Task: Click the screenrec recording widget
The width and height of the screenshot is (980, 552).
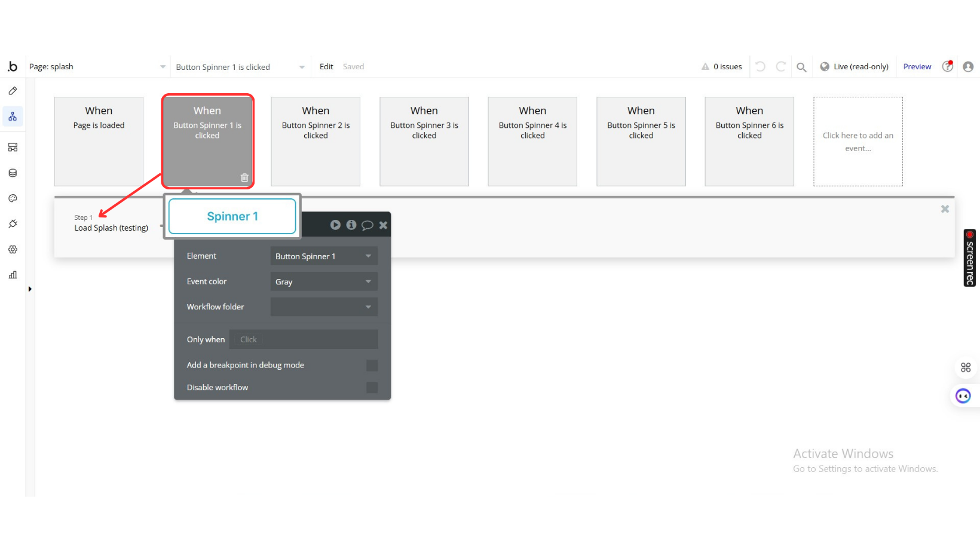Action: tap(970, 257)
